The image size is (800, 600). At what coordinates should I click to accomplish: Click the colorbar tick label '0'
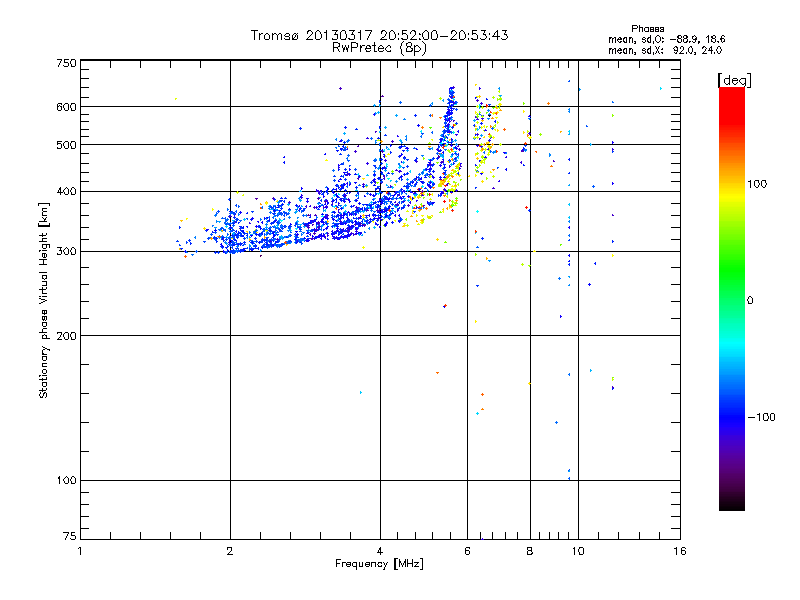(750, 301)
